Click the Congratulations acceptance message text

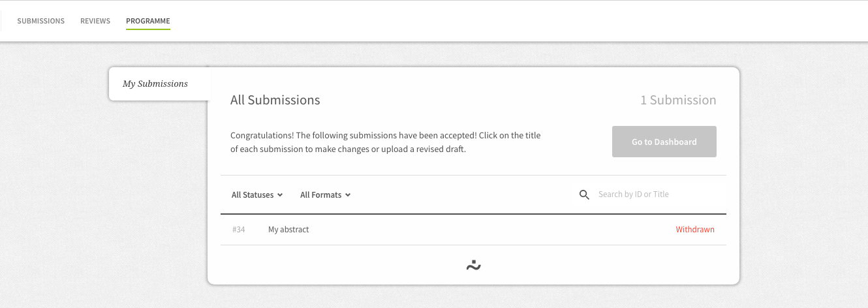click(385, 142)
